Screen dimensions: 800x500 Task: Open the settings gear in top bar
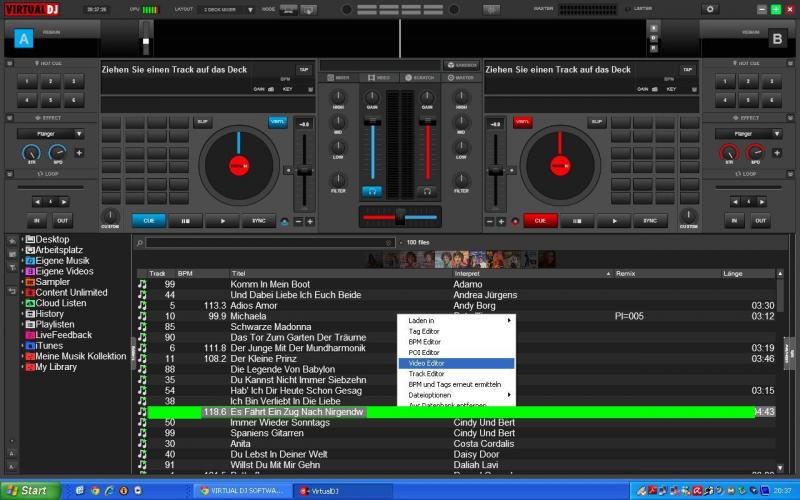710,9
